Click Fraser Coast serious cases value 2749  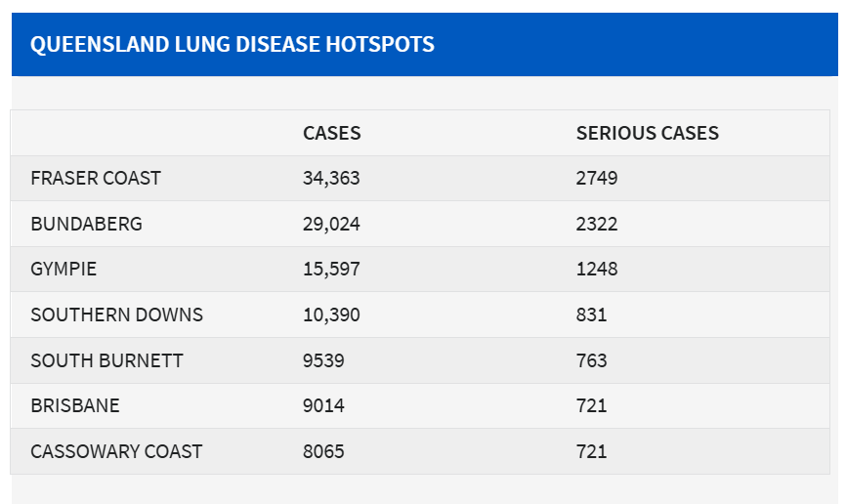[596, 178]
